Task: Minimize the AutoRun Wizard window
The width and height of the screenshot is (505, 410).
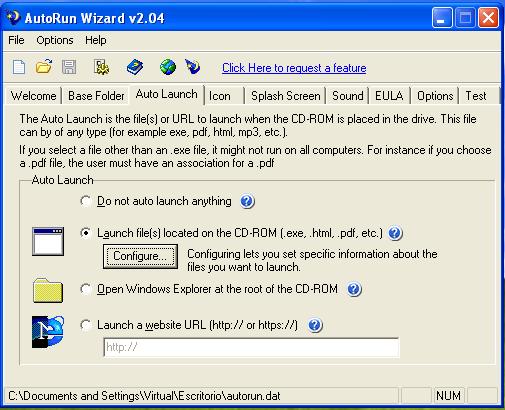Action: pos(442,18)
